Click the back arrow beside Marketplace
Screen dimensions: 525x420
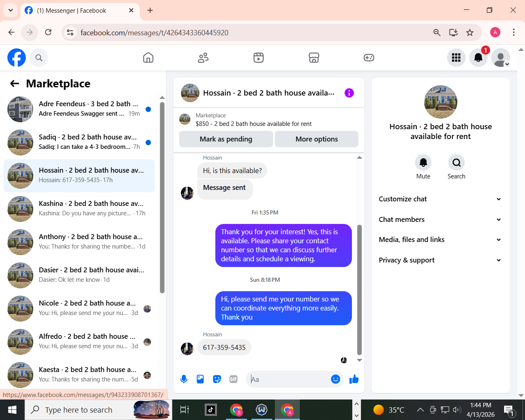click(15, 84)
